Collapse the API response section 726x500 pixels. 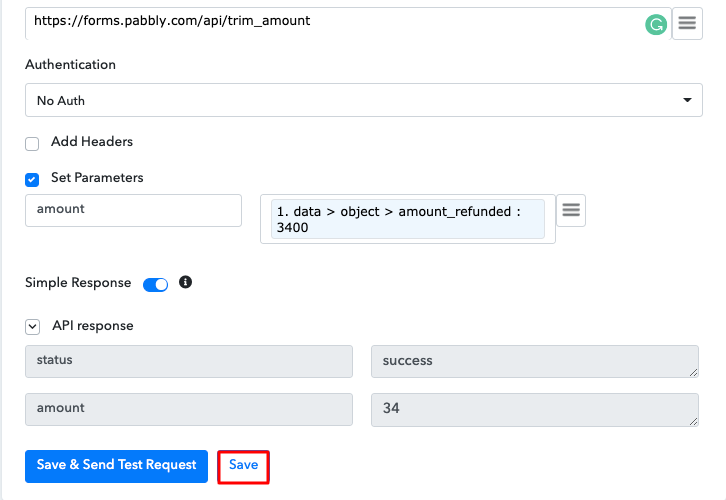[x=32, y=327]
